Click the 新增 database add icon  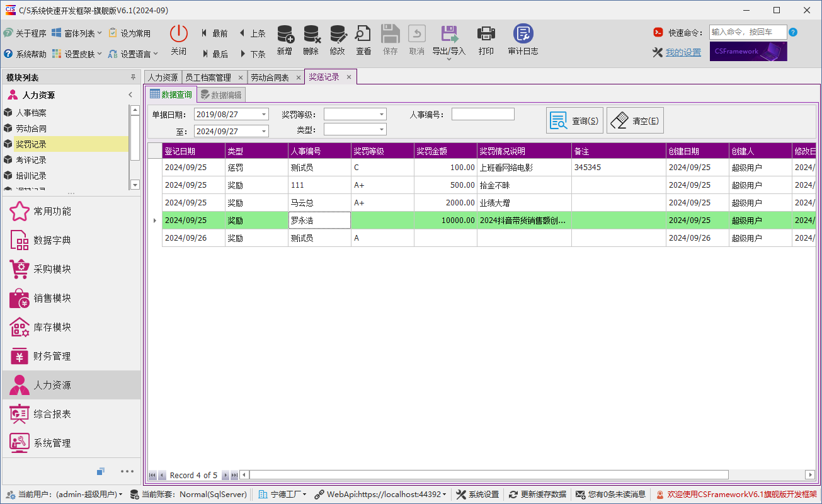285,35
